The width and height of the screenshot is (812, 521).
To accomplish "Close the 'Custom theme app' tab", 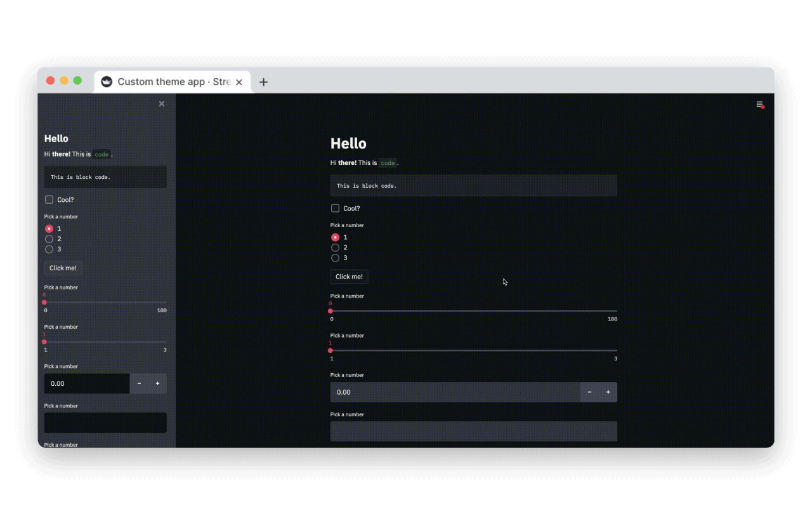I will (239, 81).
